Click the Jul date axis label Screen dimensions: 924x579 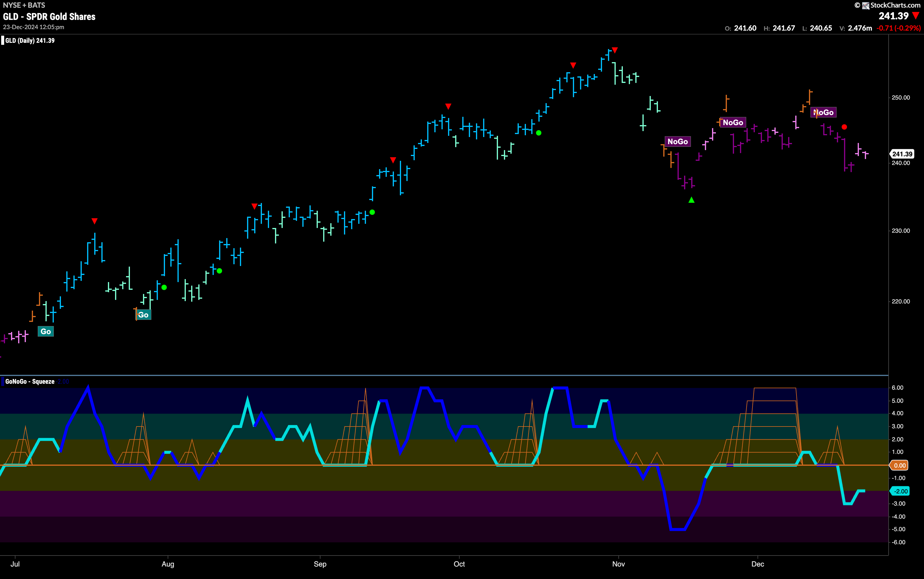point(15,564)
